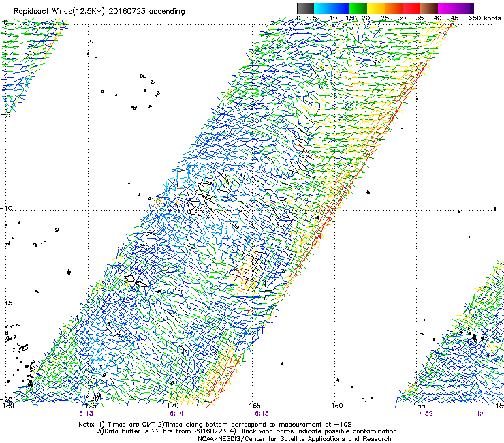Click the '-165' longitude axis label
This screenshot has width=504, height=443.
253,406
